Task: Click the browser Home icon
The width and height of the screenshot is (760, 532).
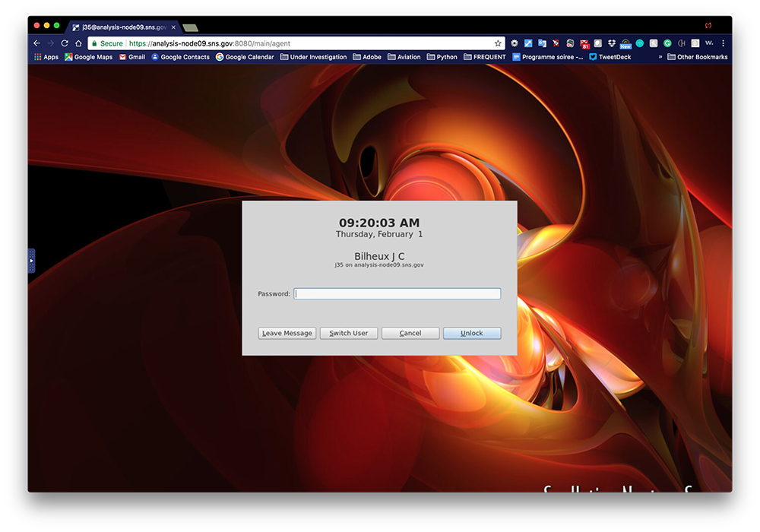Action: pyautogui.click(x=78, y=43)
